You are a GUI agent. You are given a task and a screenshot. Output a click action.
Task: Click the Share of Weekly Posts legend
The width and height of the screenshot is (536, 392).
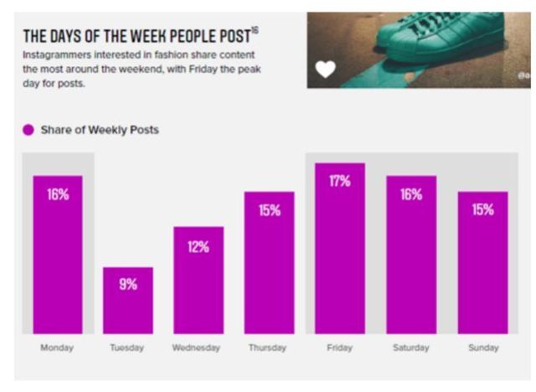click(x=100, y=130)
